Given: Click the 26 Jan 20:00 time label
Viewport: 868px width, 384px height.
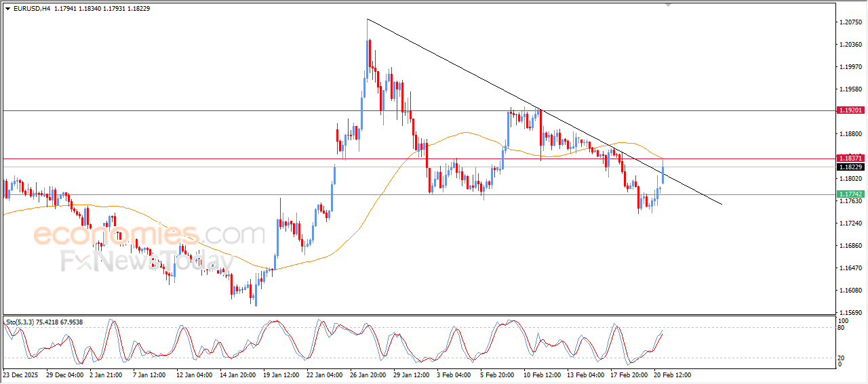Looking at the screenshot, I should pos(368,375).
